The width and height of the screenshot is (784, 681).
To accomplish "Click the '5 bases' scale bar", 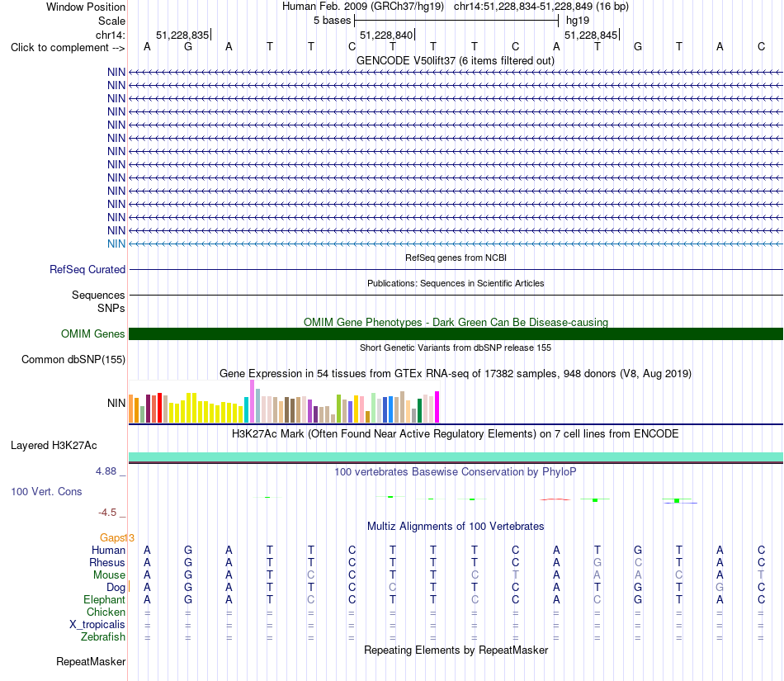I will pos(456,21).
